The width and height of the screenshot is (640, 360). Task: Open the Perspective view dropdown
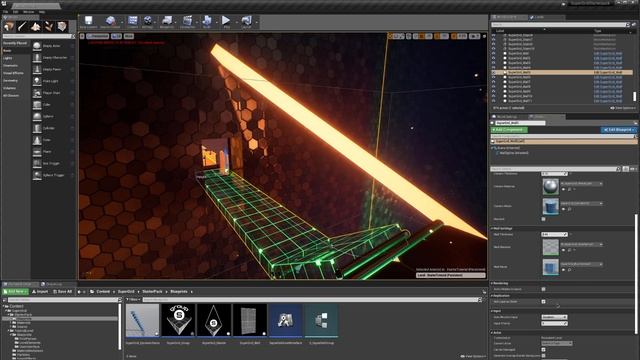pyautogui.click(x=98, y=36)
